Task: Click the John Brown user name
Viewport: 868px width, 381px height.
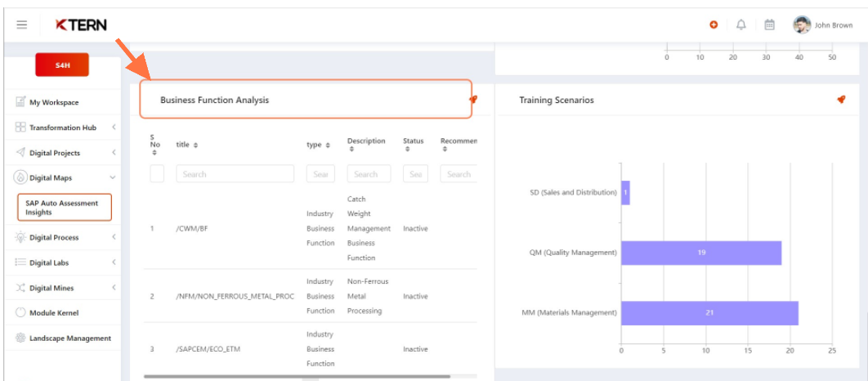Action: click(833, 25)
